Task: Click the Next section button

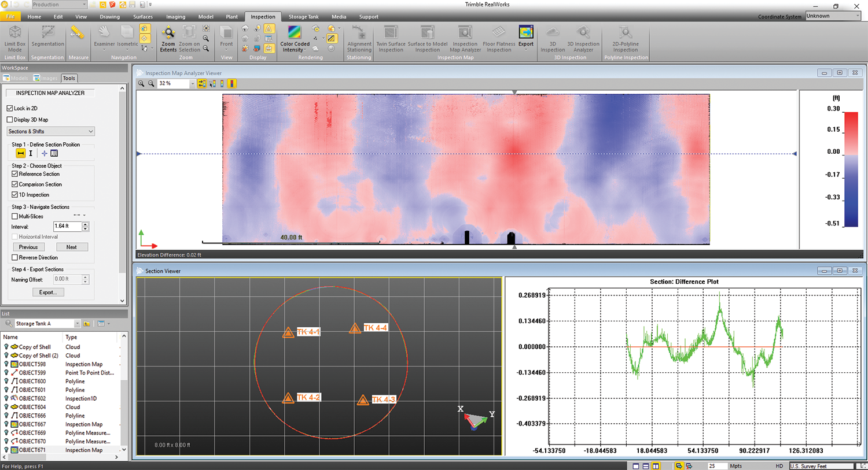Action: [x=71, y=247]
